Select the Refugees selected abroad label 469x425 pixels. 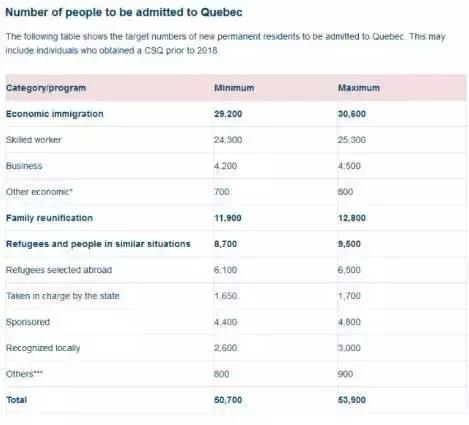pos(59,270)
